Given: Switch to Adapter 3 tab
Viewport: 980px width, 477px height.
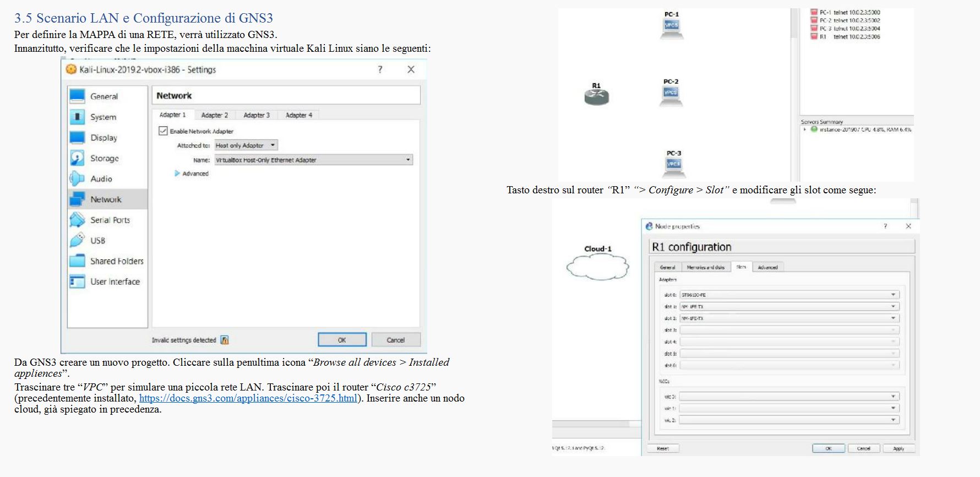Looking at the screenshot, I should (257, 115).
